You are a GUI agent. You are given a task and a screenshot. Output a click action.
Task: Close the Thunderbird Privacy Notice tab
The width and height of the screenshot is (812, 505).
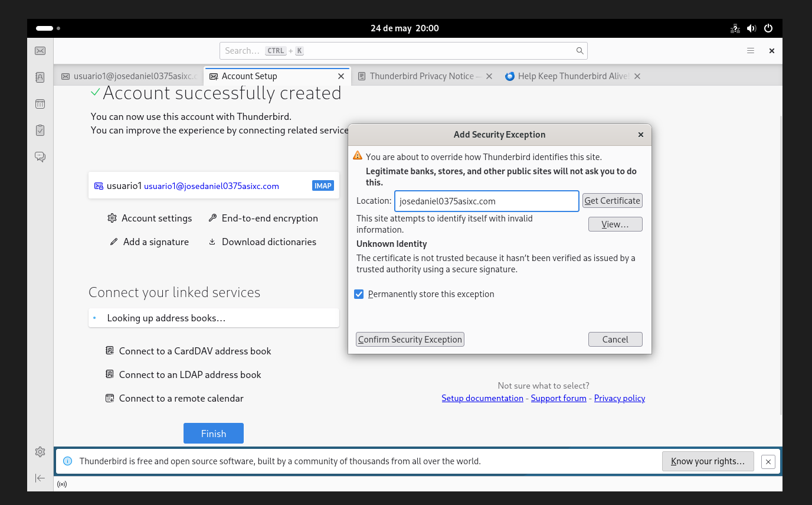click(489, 76)
